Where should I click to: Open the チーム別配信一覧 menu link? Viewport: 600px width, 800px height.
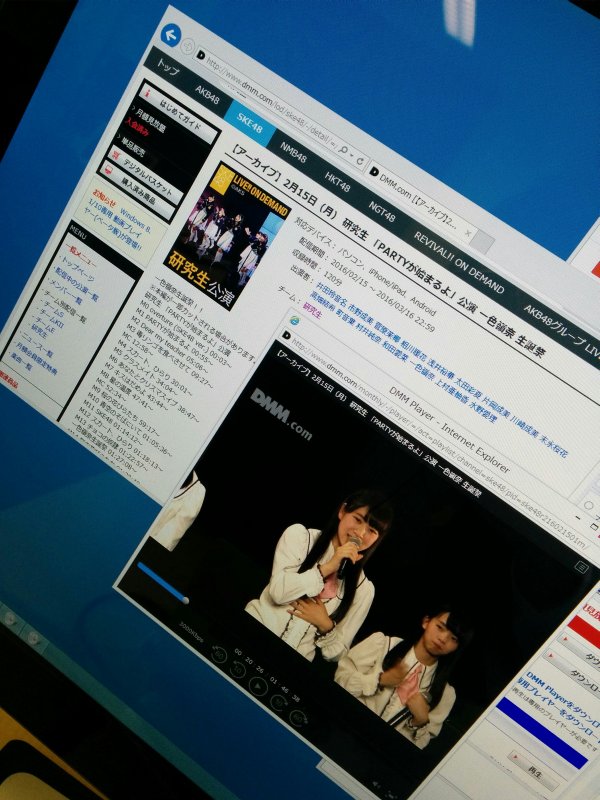pyautogui.click(x=64, y=306)
